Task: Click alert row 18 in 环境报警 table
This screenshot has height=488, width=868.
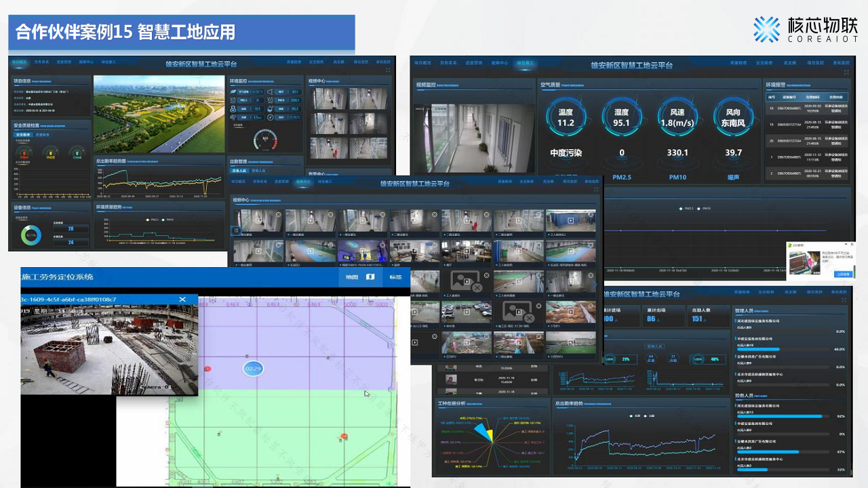Action: tap(807, 108)
